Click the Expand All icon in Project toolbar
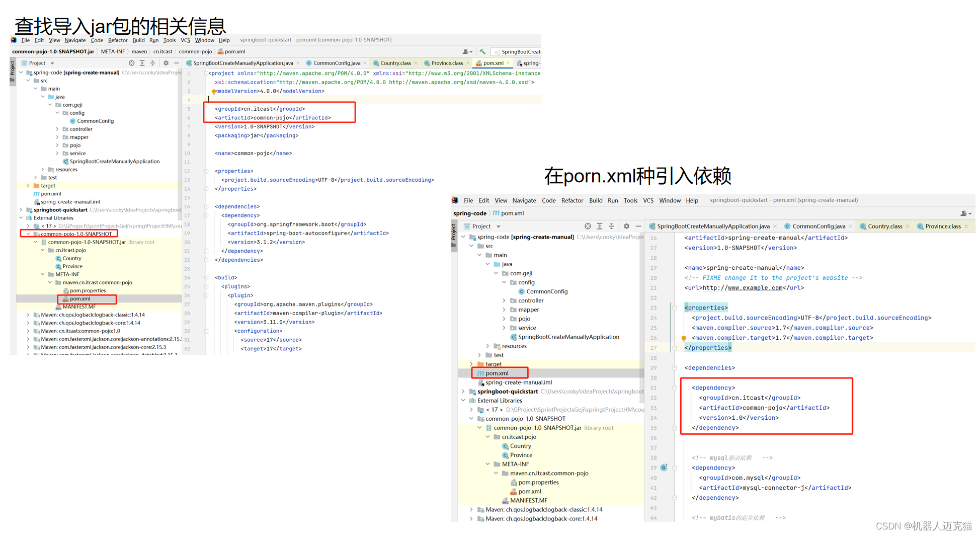Screen dimensions: 980x536 coord(142,63)
